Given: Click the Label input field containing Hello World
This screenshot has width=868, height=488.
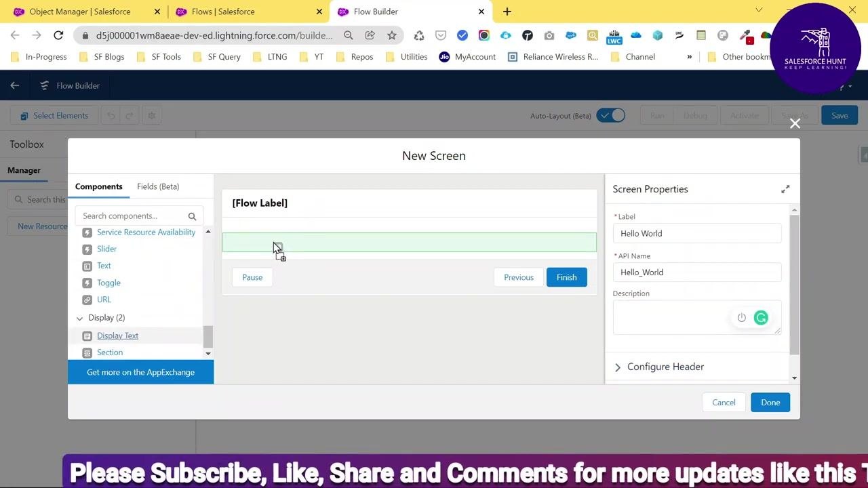Looking at the screenshot, I should click(x=697, y=233).
